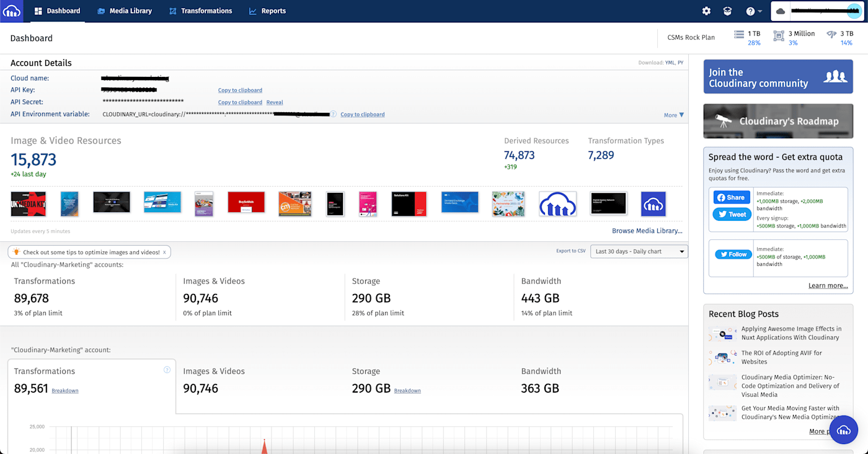Image resolution: width=868 pixels, height=454 pixels.
Task: Open the white Cloudinary cloud logo thumbnail
Action: click(x=558, y=203)
